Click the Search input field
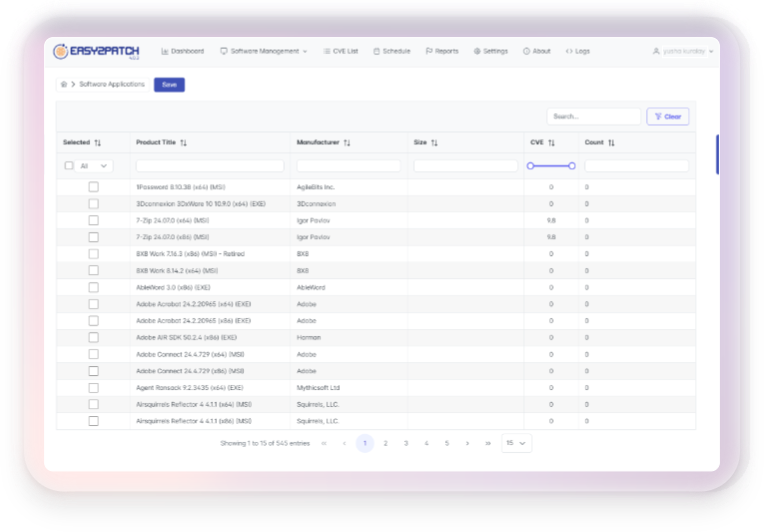The image size is (764, 532). [593, 116]
